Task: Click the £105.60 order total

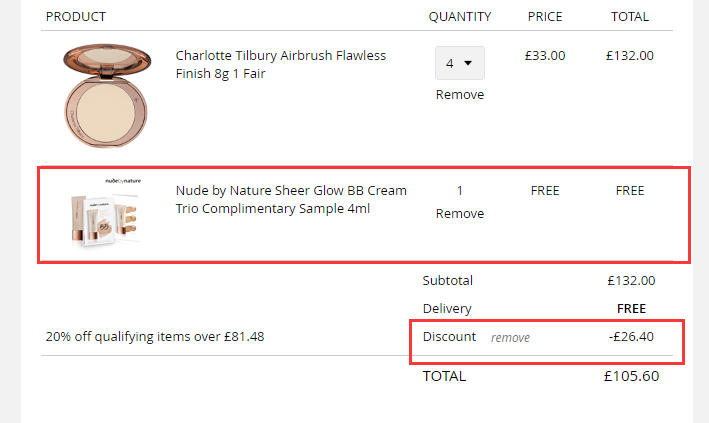Action: click(631, 377)
